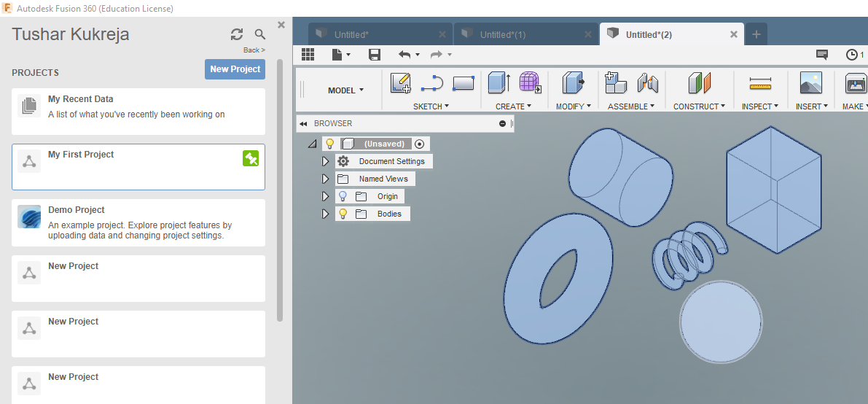Open the File menu document icon
This screenshot has height=404, width=868.
(x=337, y=54)
